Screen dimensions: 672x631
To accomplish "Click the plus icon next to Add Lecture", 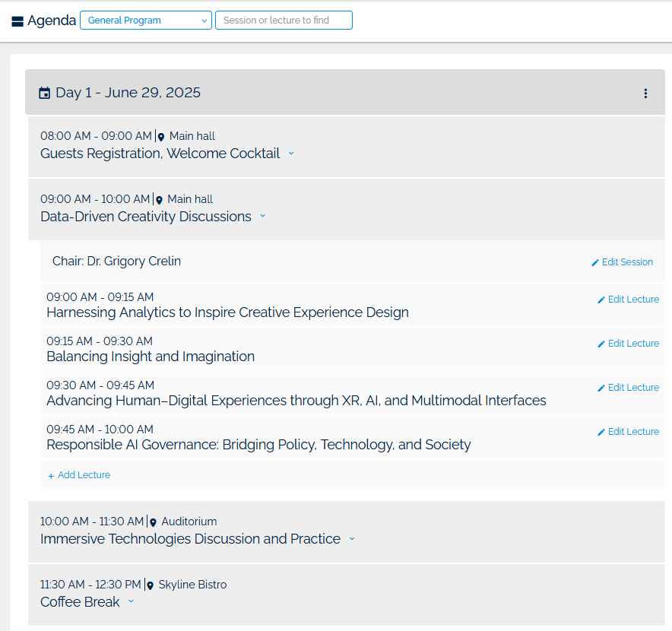I will pos(49,474).
